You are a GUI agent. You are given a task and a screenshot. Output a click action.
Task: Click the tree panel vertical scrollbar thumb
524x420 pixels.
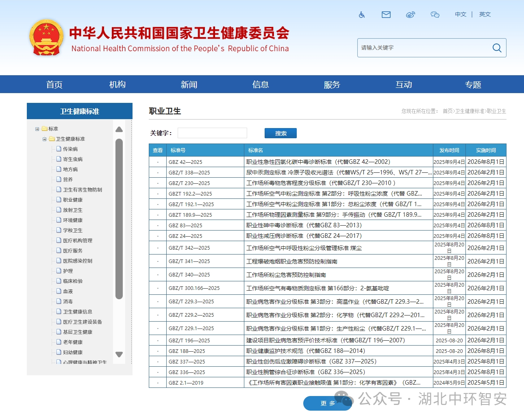click(x=119, y=219)
